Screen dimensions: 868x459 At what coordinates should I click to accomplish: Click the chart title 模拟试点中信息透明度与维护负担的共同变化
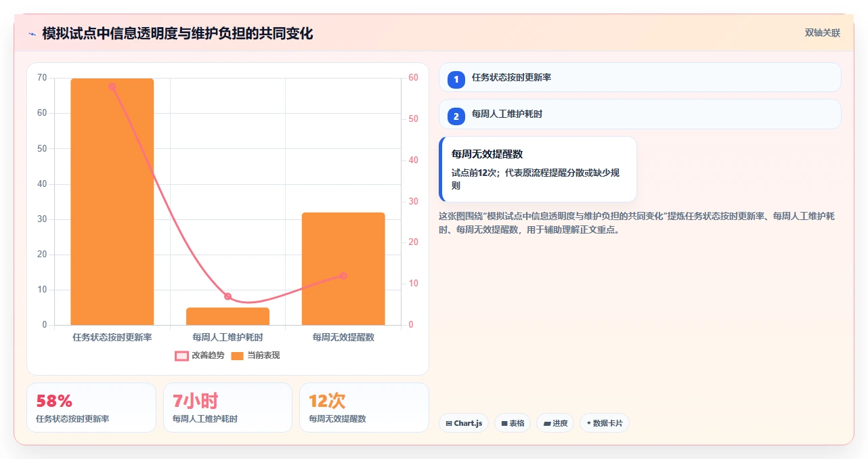click(x=177, y=33)
